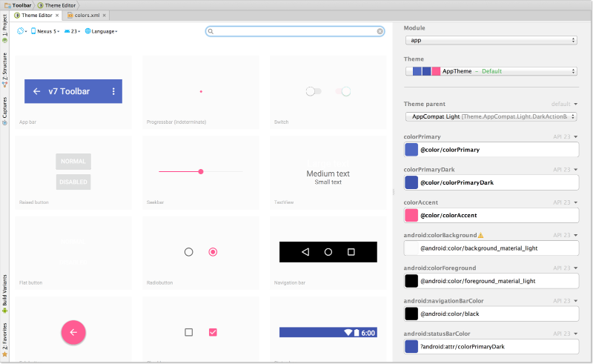The width and height of the screenshot is (593, 364).
Task: Expand the colorPrimaryDark API 23 arrow
Action: click(x=576, y=170)
